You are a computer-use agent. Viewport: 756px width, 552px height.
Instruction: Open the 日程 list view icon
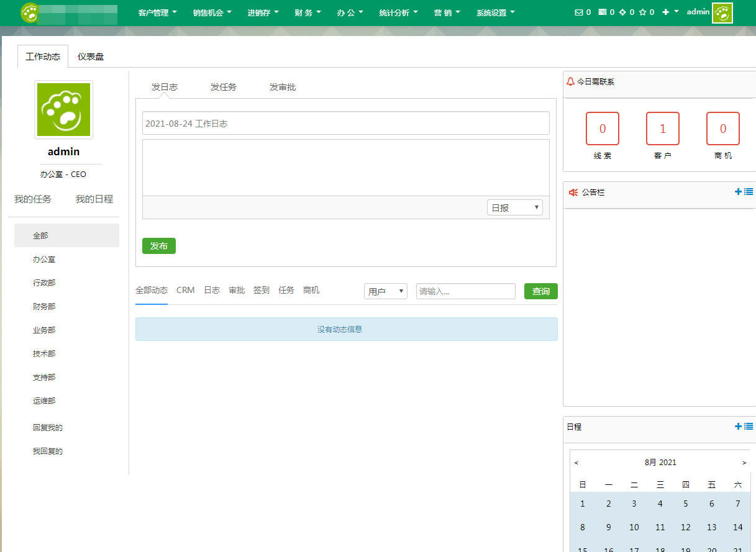click(x=749, y=427)
